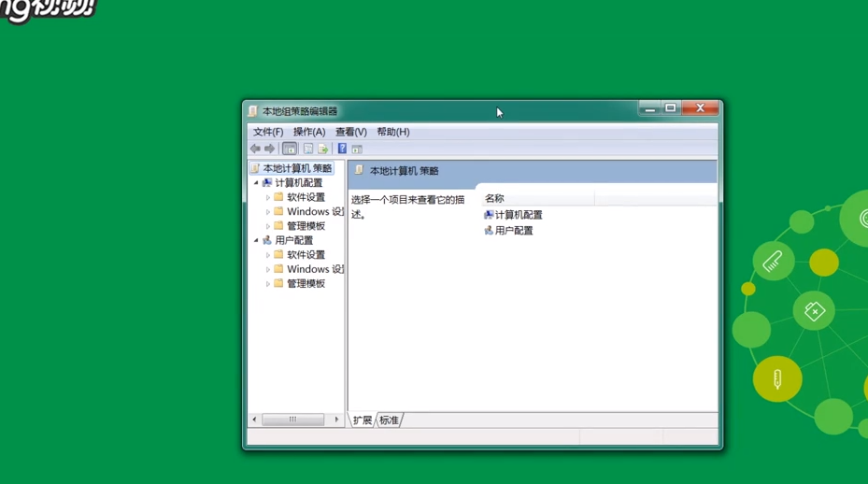868x484 pixels.
Task: Open the 帮助(H) menu
Action: click(x=393, y=132)
